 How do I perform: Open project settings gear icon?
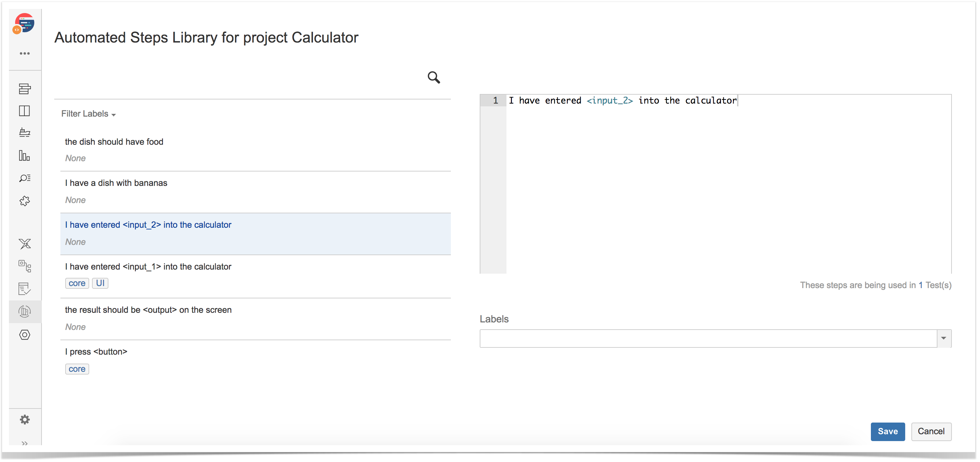pos(25,420)
